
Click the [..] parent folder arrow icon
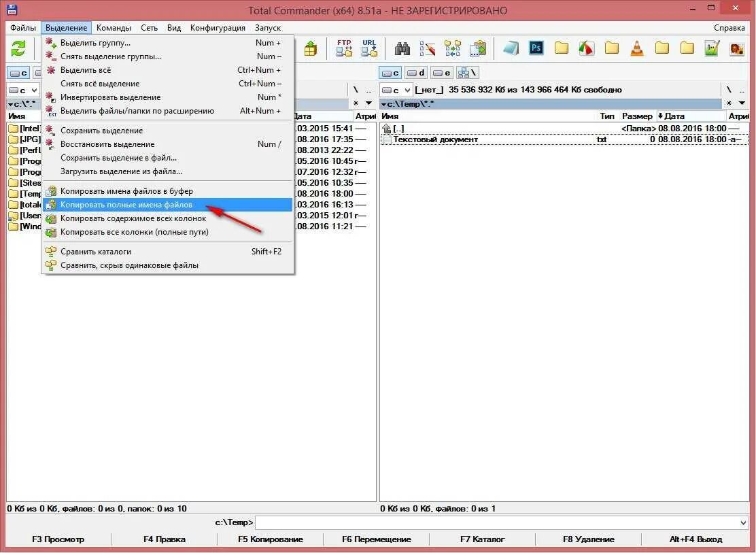point(386,129)
